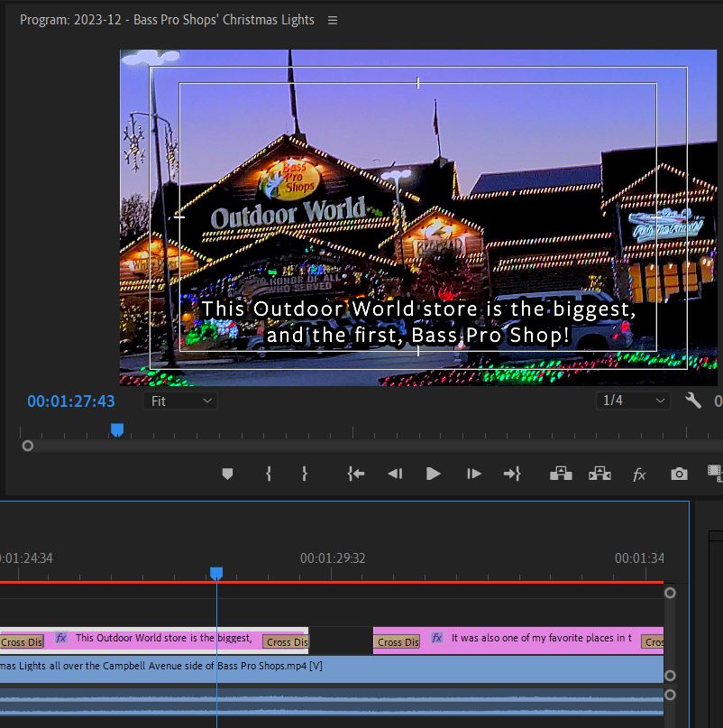Open the Program monitor panel menu
This screenshot has width=723, height=728.
(x=333, y=20)
